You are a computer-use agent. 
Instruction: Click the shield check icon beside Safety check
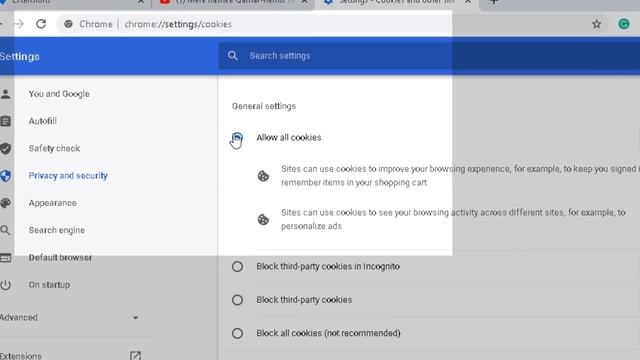tap(5, 149)
